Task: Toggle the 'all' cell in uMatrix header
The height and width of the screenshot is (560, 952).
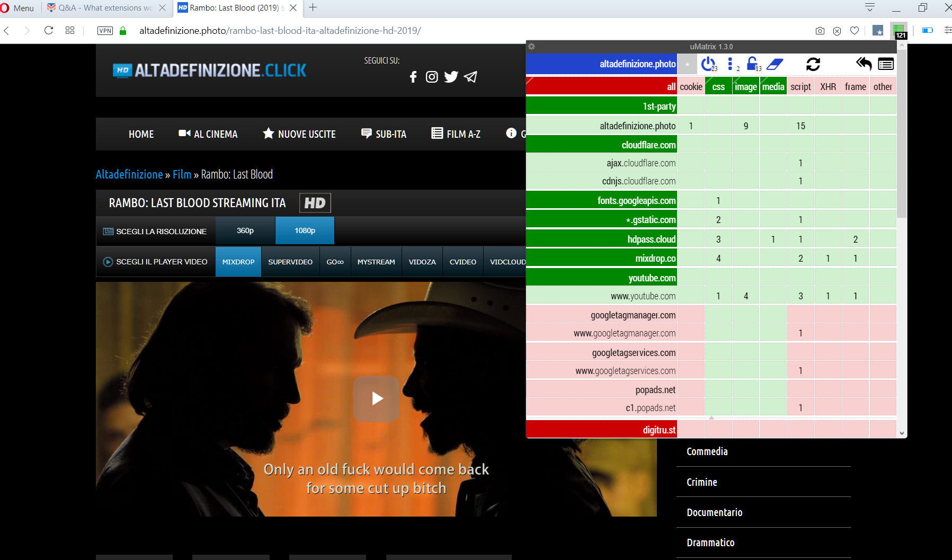Action: click(601, 86)
